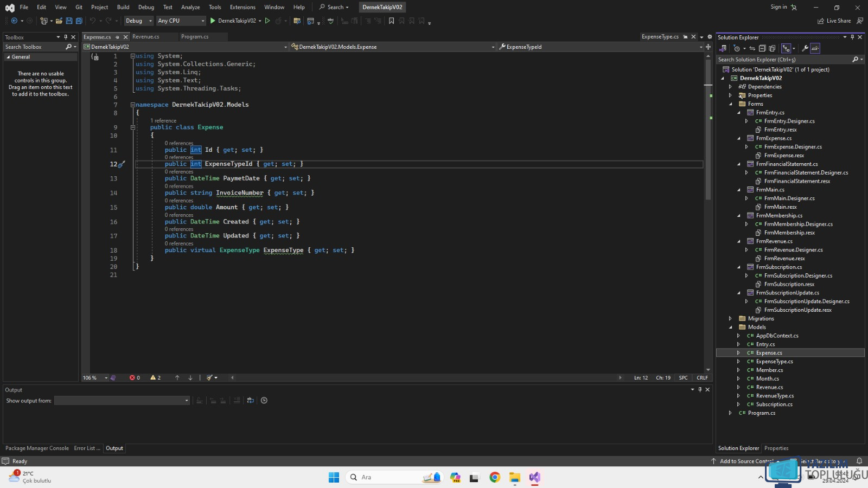
Task: Click the Search Toolbox input field
Action: tap(34, 47)
